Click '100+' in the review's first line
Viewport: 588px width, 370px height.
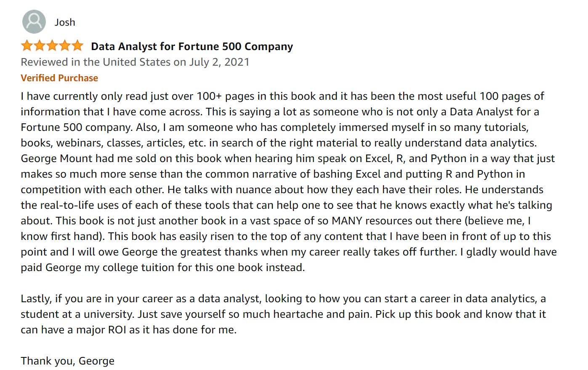[x=209, y=96]
